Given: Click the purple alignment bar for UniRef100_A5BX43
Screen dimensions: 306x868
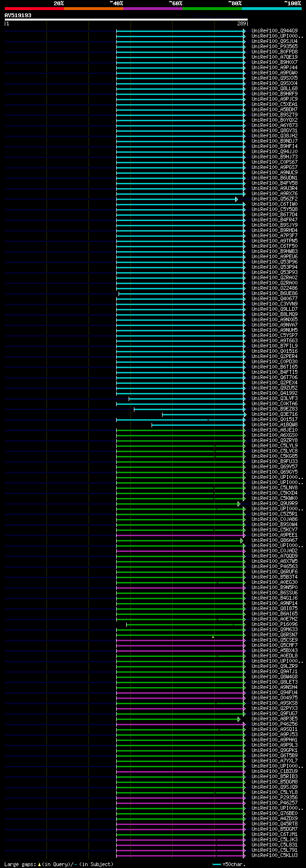Looking at the screenshot, I should (180, 651).
